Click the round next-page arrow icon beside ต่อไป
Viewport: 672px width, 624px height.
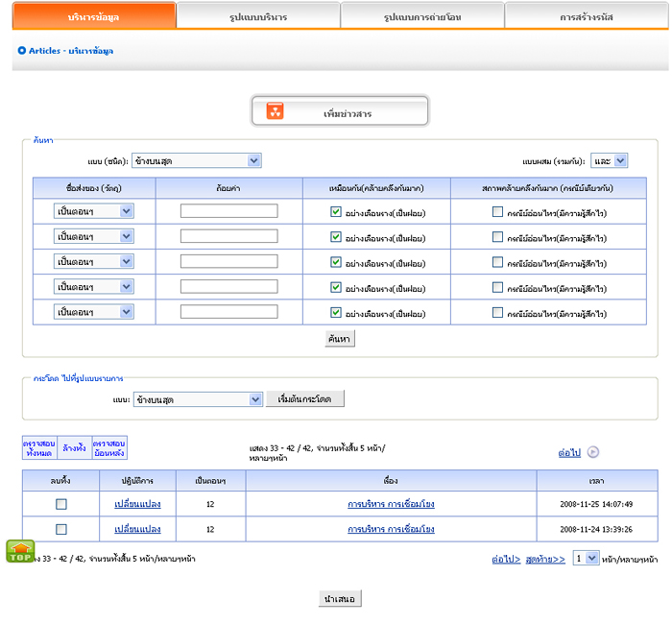[x=593, y=452]
